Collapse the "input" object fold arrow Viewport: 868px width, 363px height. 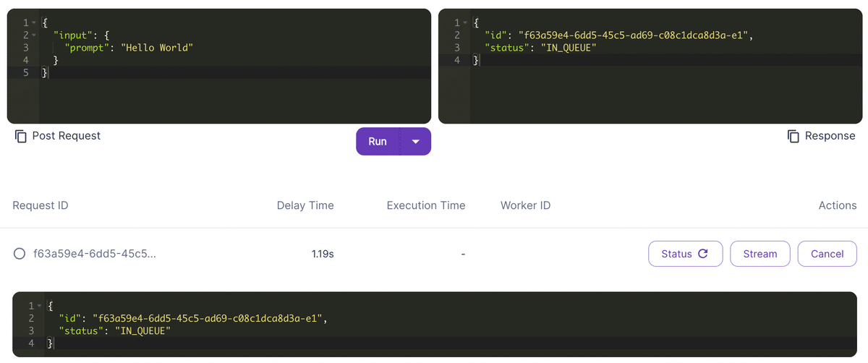pos(35,35)
